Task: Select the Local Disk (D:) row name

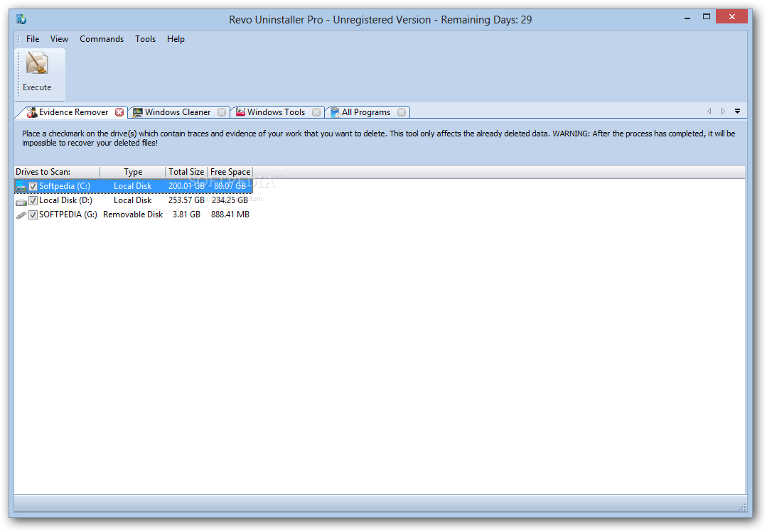Action: pos(65,200)
